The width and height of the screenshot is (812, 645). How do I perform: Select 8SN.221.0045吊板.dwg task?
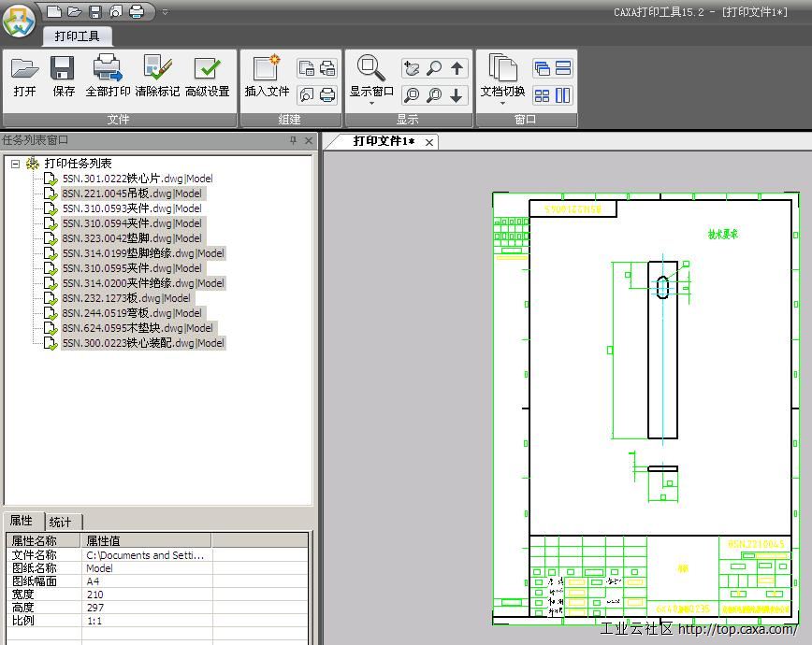(x=132, y=193)
